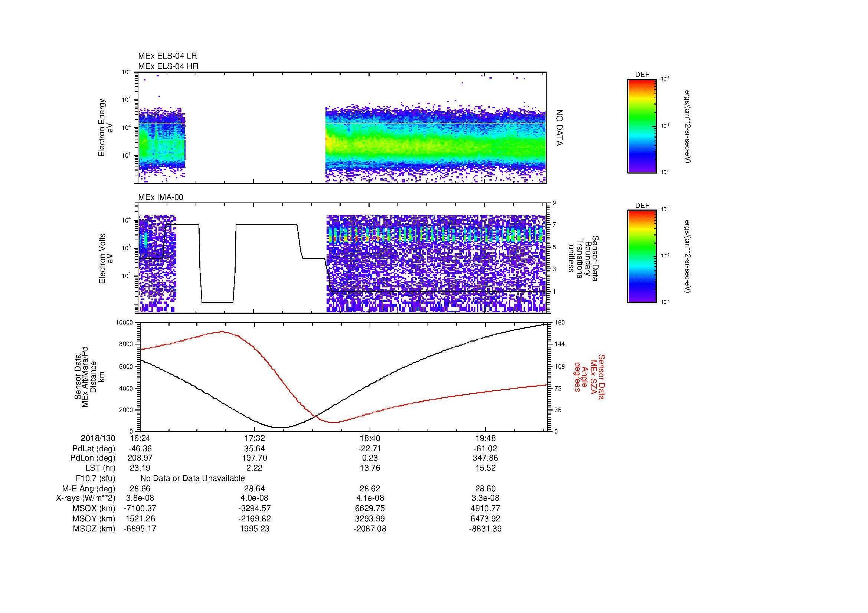Click PdLat value '-22.71'
This screenshot has height=613, width=868.
point(370,449)
